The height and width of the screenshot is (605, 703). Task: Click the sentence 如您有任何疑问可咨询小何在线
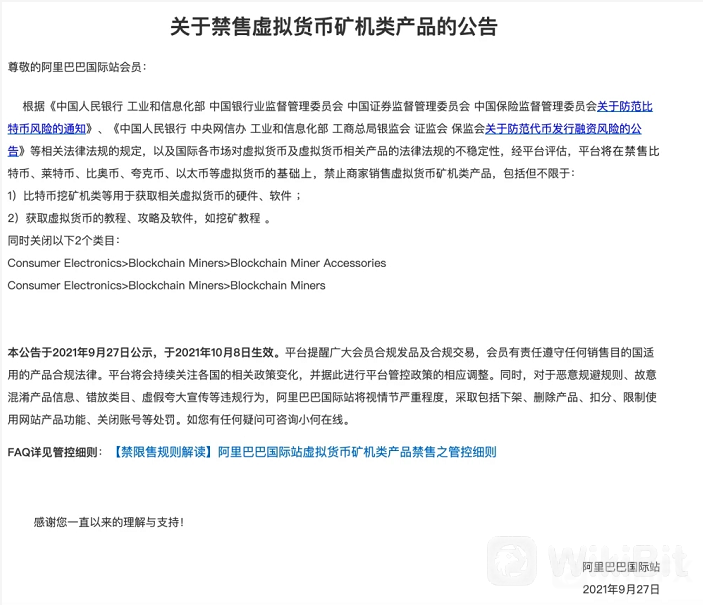coord(268,420)
